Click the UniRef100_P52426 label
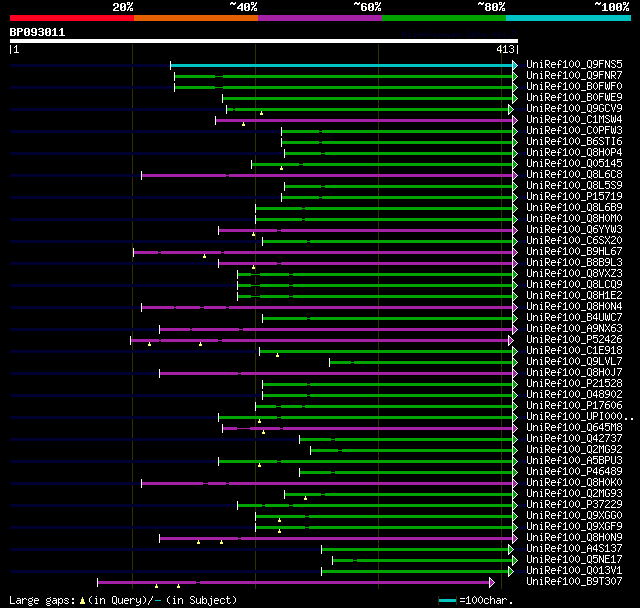The image size is (640, 608). pyautogui.click(x=574, y=340)
